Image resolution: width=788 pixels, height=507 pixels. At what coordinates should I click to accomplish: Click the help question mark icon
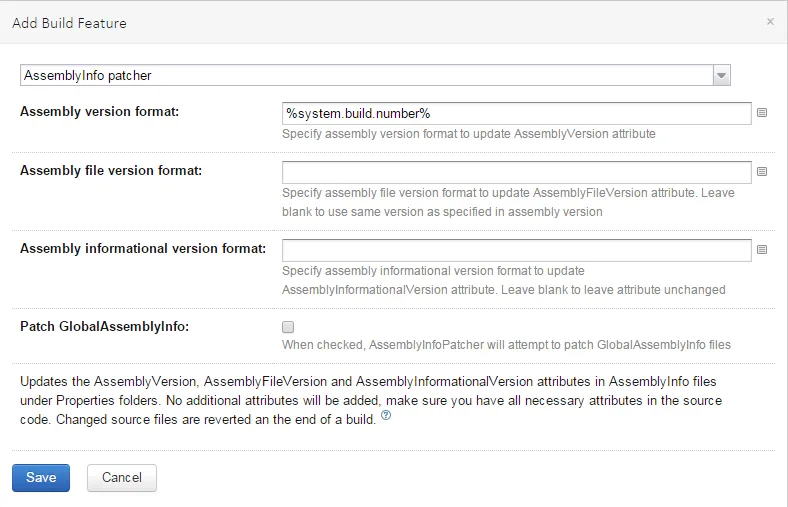pyautogui.click(x=386, y=418)
